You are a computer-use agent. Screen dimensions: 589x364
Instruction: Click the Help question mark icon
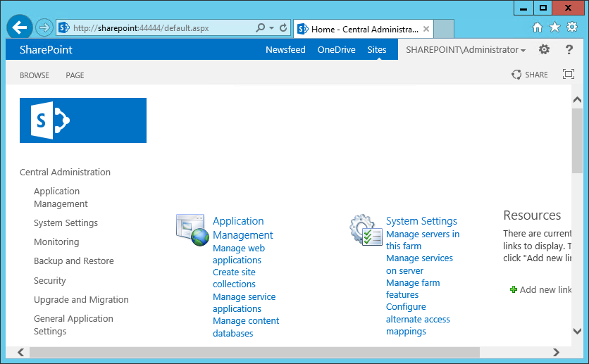pos(569,49)
